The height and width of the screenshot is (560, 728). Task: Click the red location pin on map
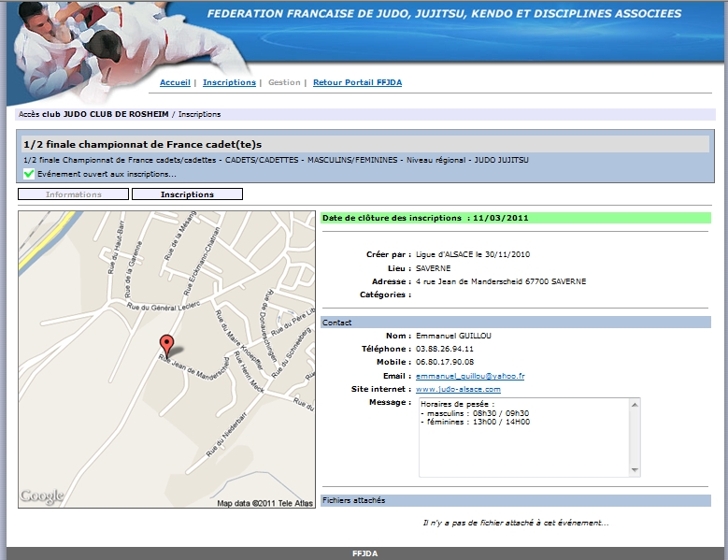pyautogui.click(x=166, y=344)
